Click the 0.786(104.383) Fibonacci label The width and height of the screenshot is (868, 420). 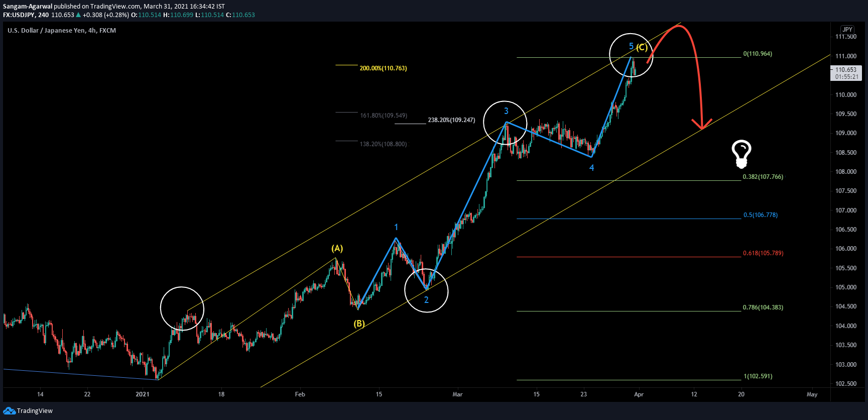[x=763, y=307]
